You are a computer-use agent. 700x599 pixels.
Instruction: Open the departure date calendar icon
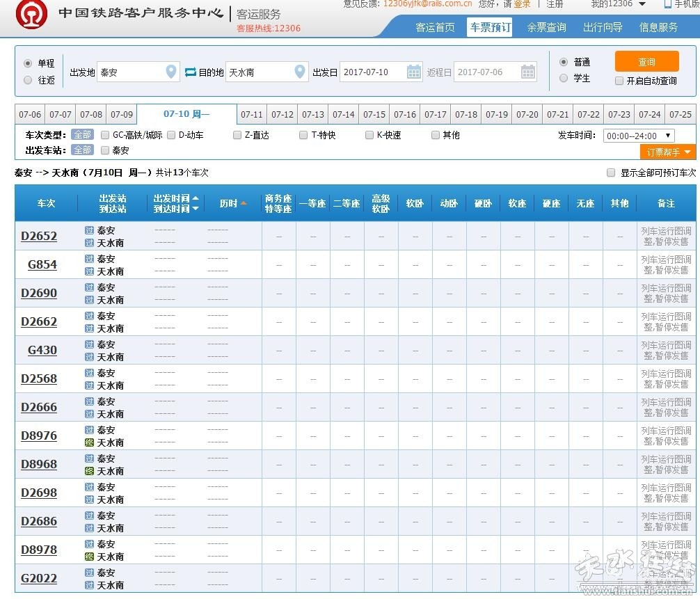[414, 72]
